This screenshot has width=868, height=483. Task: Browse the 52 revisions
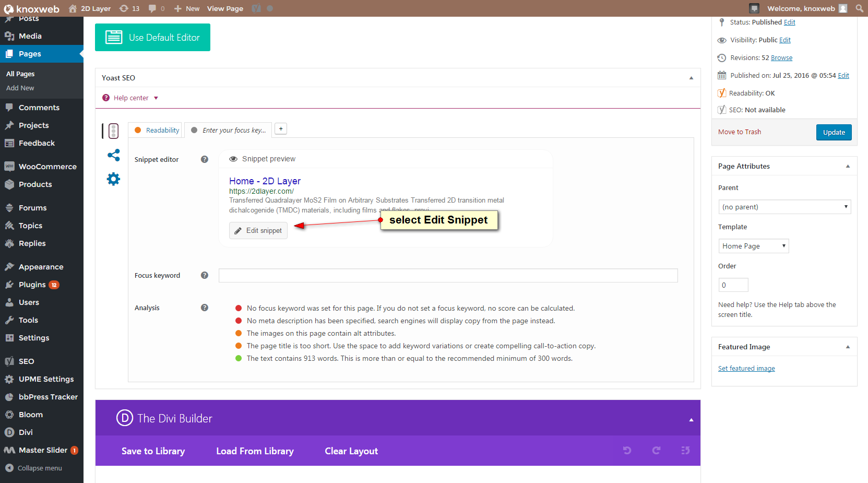coord(781,58)
